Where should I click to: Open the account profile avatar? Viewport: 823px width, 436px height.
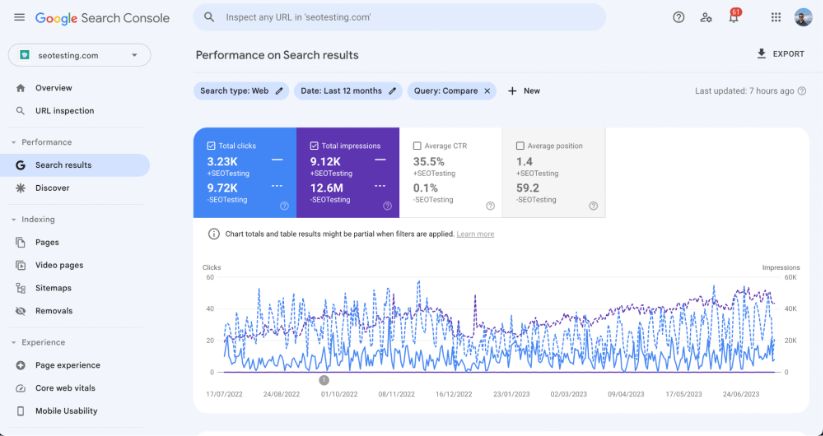coord(803,17)
